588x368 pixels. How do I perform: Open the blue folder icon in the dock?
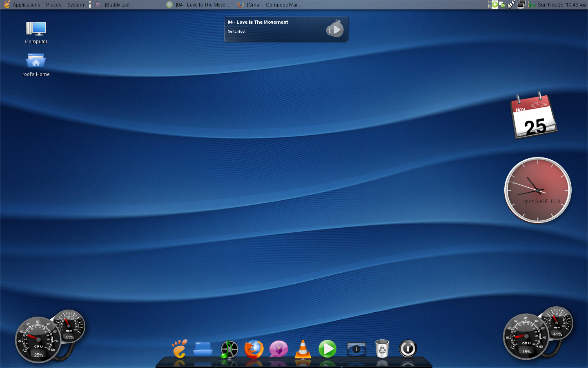coord(203,349)
